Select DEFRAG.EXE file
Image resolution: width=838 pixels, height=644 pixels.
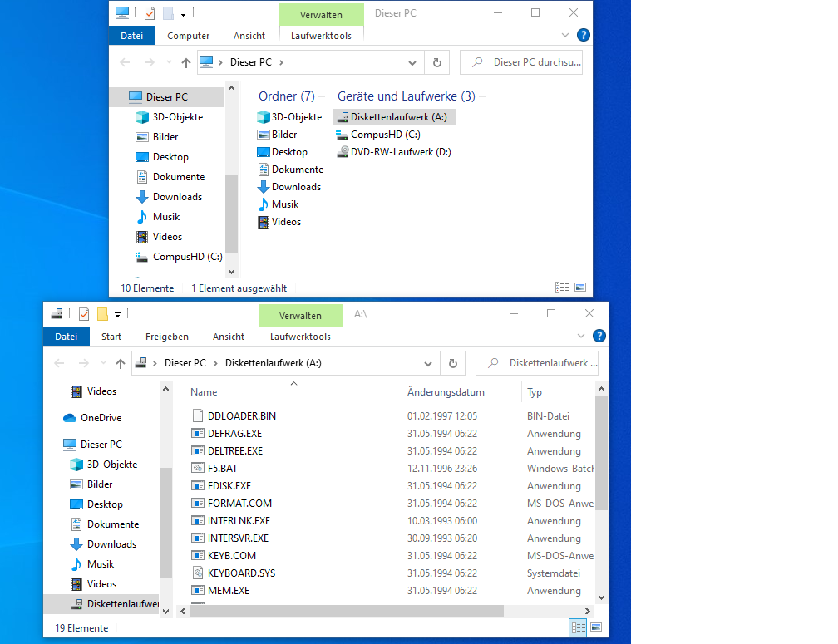(226, 434)
